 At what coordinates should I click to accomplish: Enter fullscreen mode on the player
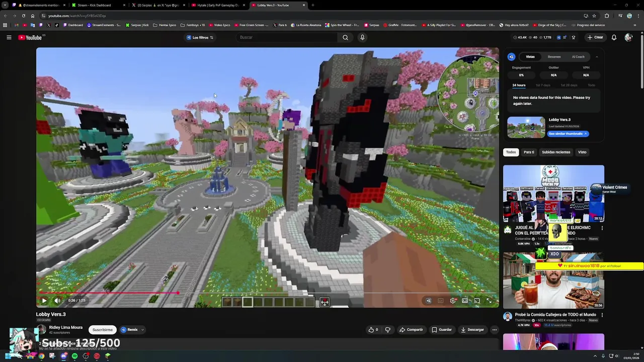pyautogui.click(x=489, y=301)
